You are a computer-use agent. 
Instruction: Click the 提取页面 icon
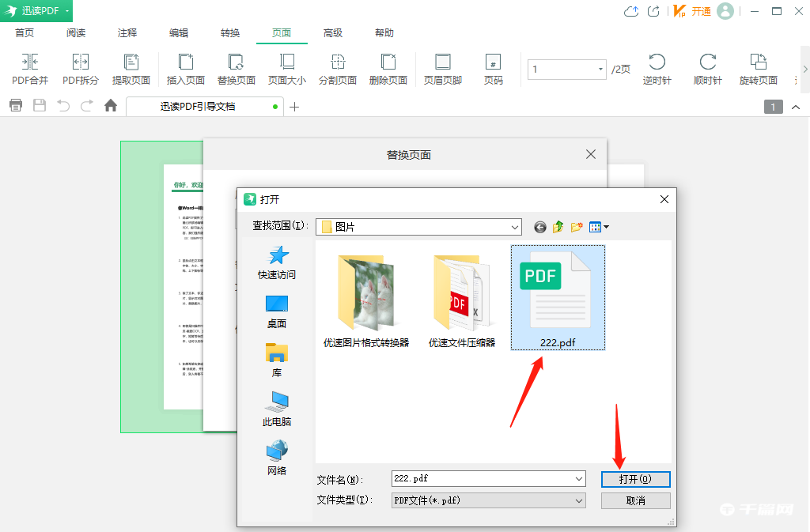(132, 70)
